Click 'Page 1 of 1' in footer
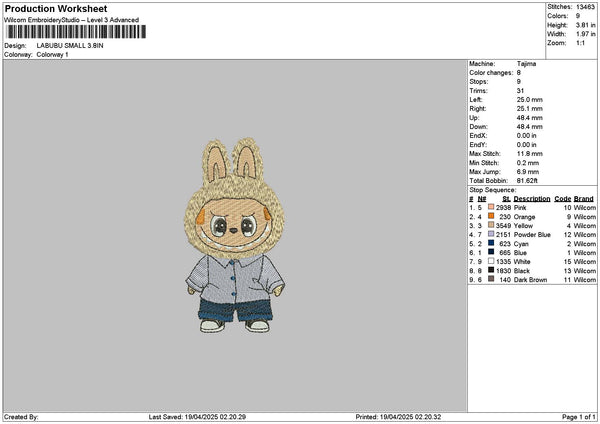The width and height of the screenshot is (600, 424). 579,417
